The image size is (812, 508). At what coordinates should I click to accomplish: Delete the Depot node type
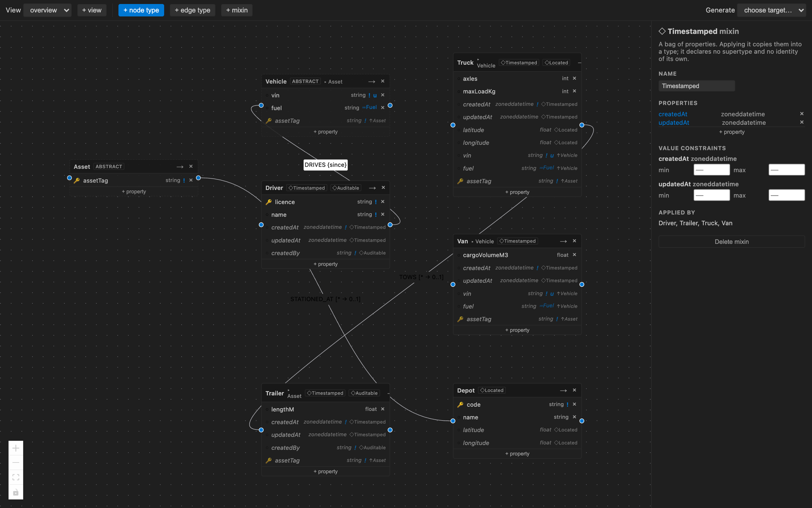pyautogui.click(x=574, y=390)
